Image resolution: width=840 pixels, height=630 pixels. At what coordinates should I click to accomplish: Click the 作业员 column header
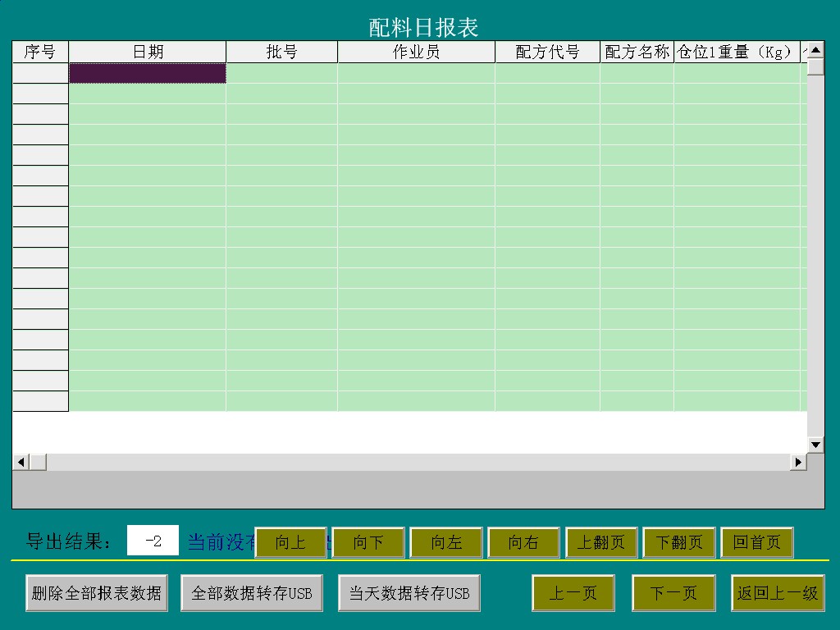point(416,52)
